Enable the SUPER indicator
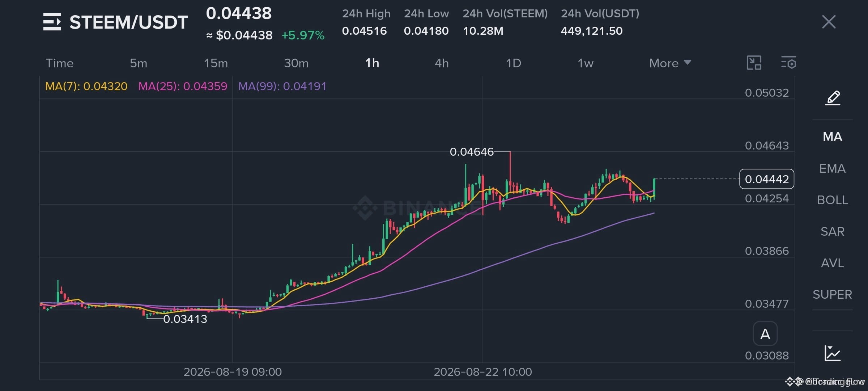 coord(832,294)
